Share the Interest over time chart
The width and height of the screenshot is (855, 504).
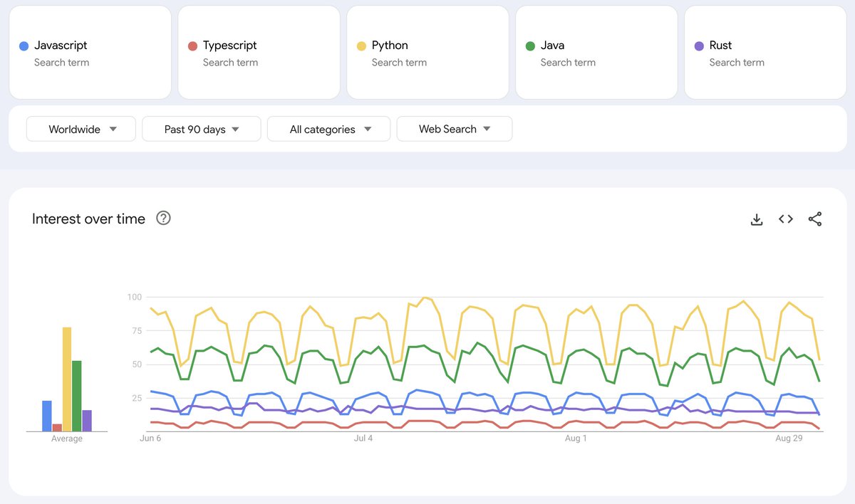click(814, 219)
